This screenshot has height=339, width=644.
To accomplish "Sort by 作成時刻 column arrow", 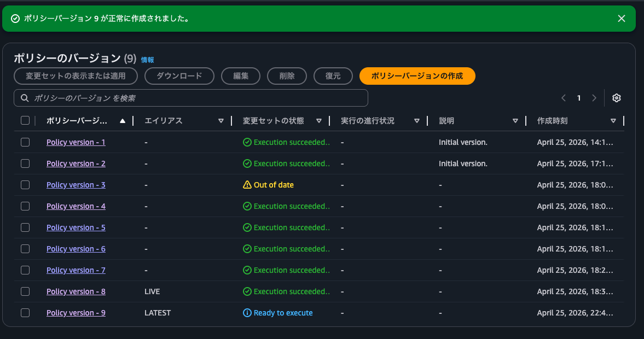I will point(613,121).
